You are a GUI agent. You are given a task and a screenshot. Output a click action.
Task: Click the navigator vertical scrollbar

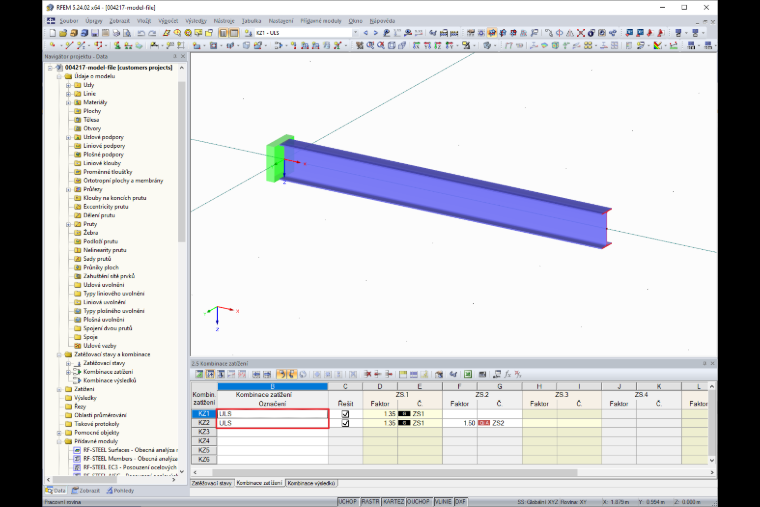pyautogui.click(x=182, y=161)
